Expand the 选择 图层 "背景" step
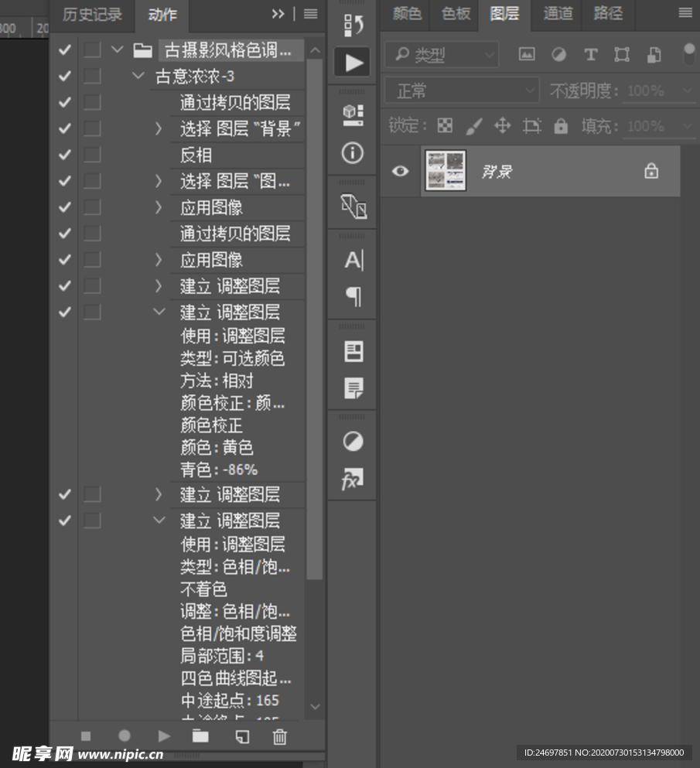 point(159,128)
